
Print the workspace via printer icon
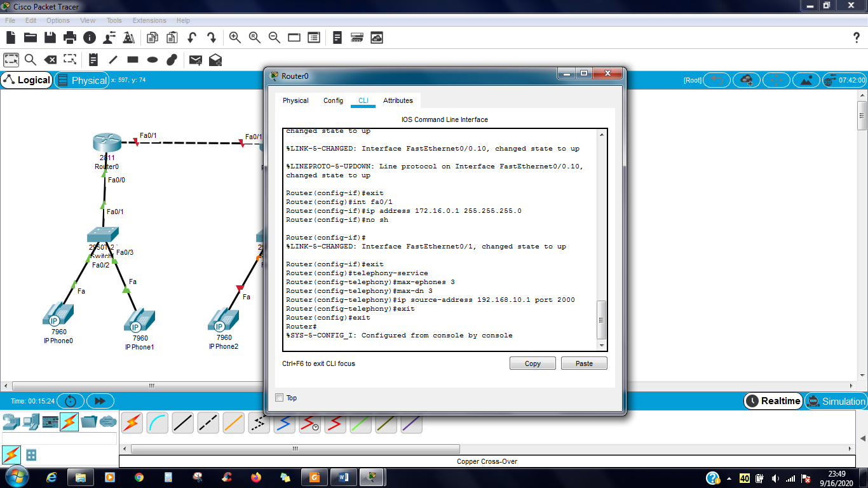point(70,37)
